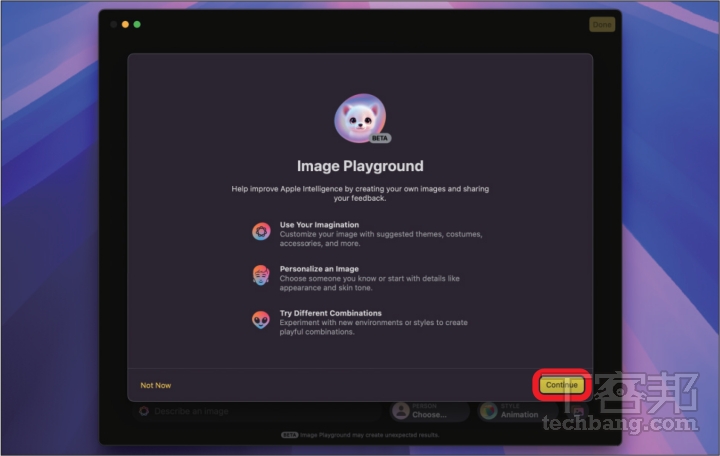The width and height of the screenshot is (720, 456).
Task: Click the green zoom window button
Action: tap(137, 24)
